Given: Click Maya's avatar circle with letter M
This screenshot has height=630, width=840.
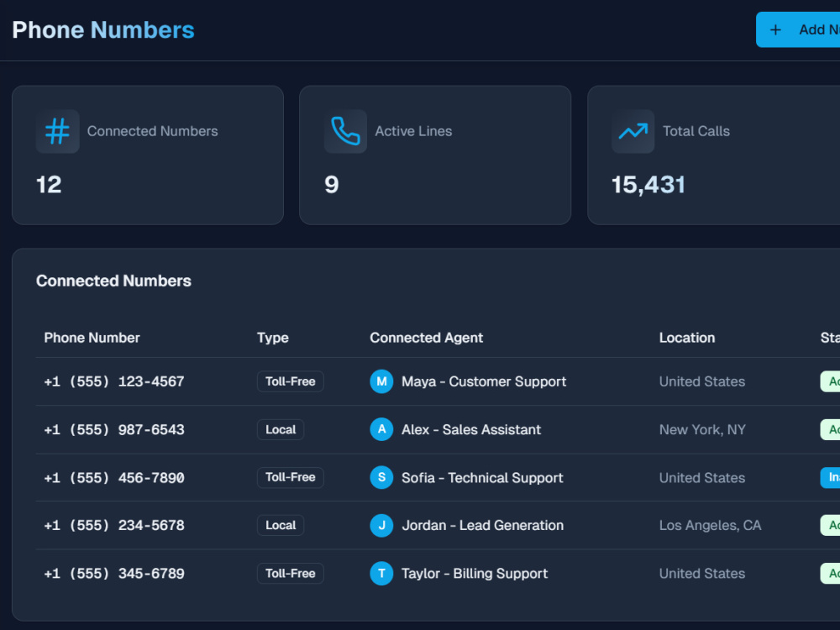Looking at the screenshot, I should click(381, 381).
